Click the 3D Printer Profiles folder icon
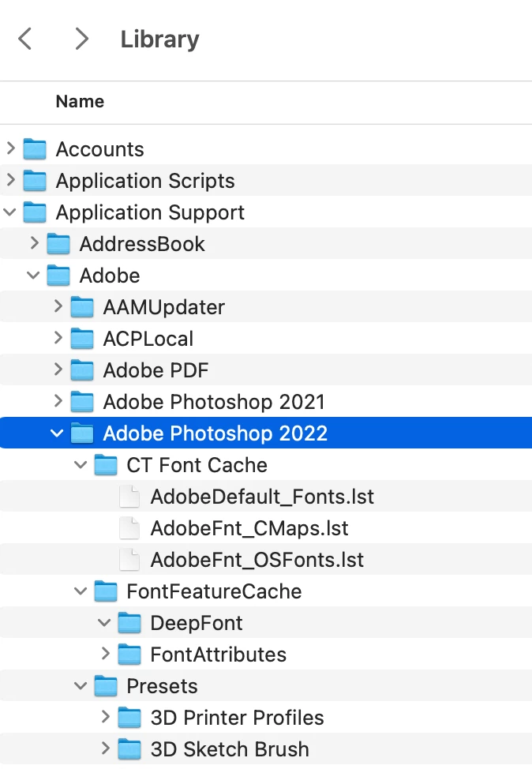Image resolution: width=532 pixels, height=769 pixels. [x=129, y=718]
